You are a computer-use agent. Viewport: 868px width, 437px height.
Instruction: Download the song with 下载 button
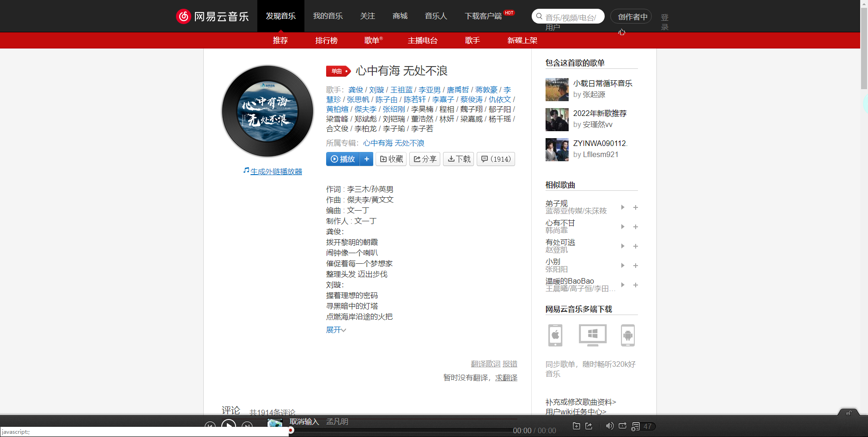(x=458, y=159)
